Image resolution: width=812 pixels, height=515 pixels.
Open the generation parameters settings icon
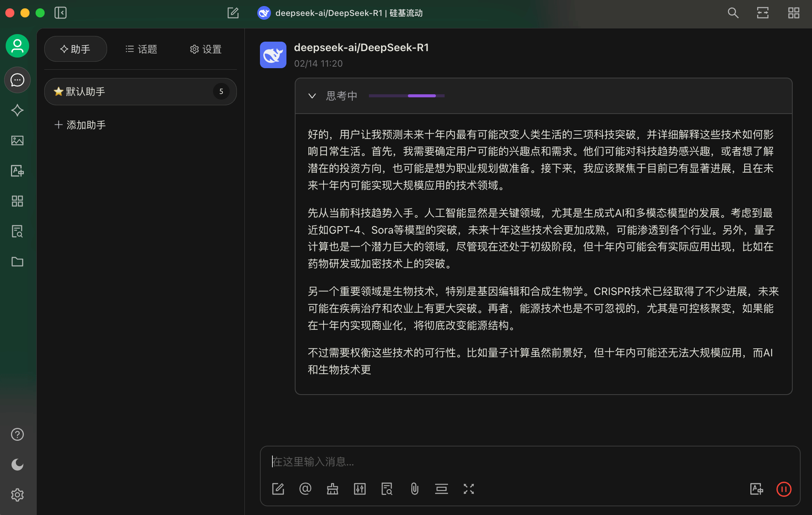pos(359,489)
